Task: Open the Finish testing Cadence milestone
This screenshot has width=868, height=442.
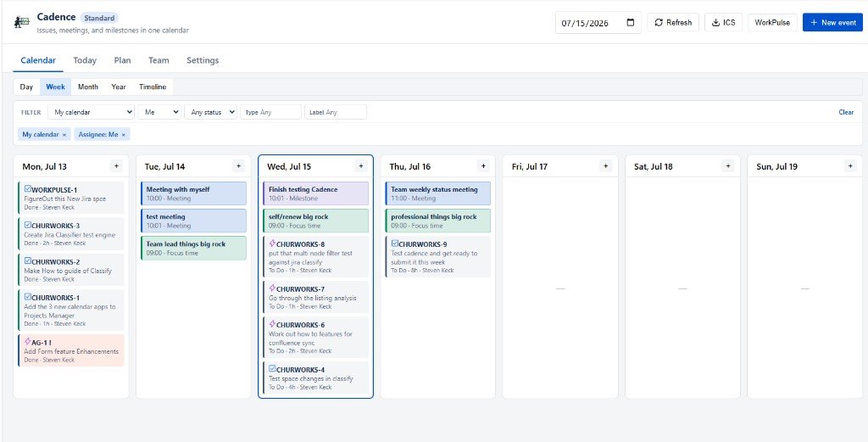Action: tap(315, 193)
